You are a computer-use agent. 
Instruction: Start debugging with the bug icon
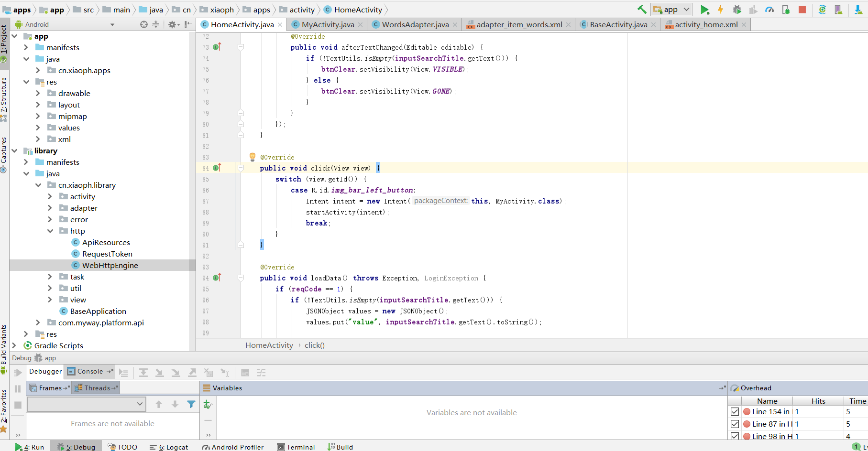click(x=737, y=10)
